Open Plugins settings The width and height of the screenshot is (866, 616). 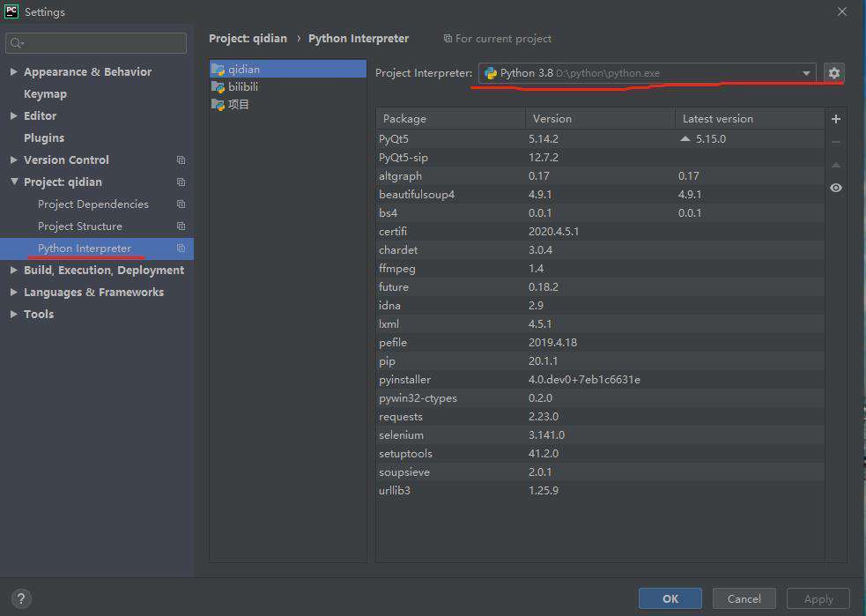click(44, 138)
